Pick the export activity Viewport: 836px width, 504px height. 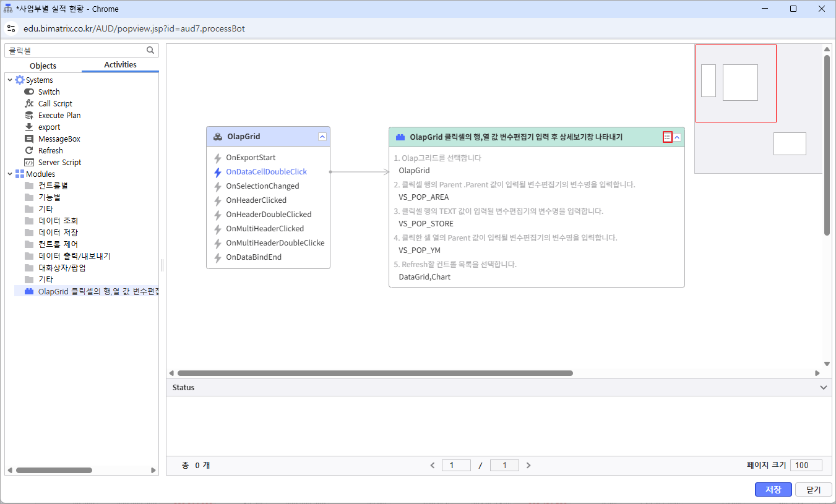tap(49, 127)
